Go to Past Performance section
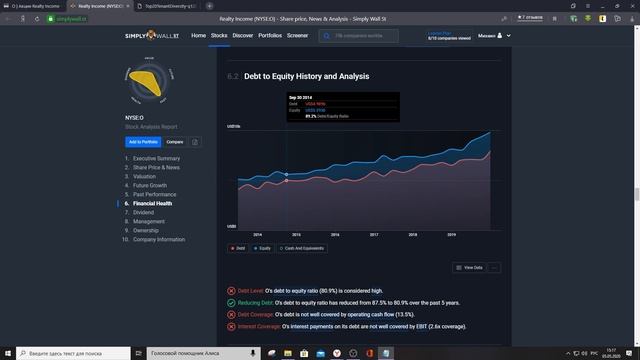Viewport: 640px width, 360px height. [154, 194]
